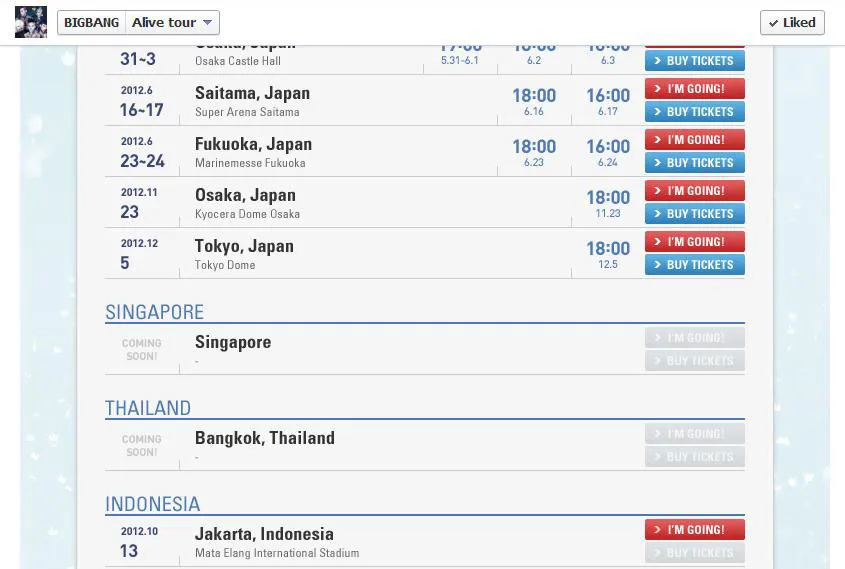Click I'M GOING for Tokyo Dome
845x569 pixels.
[x=695, y=241]
